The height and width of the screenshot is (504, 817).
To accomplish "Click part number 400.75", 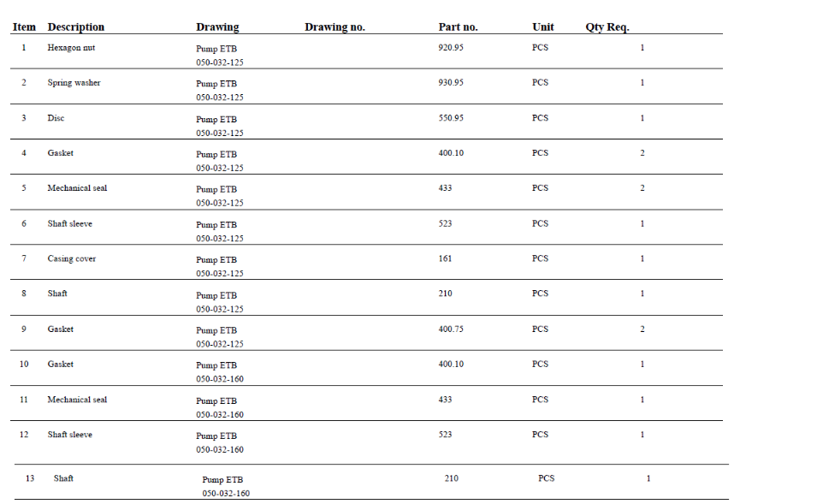I will tap(451, 329).
